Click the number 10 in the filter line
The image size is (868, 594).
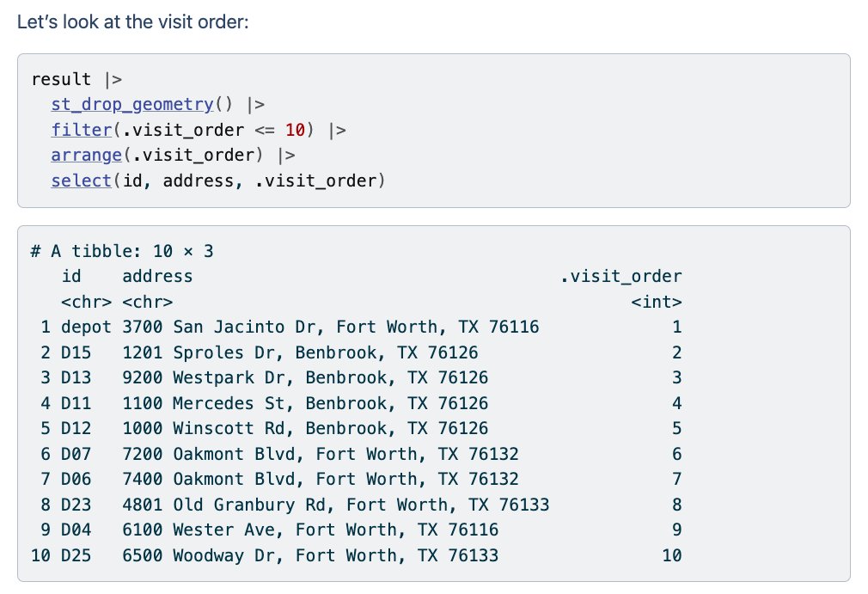click(295, 130)
